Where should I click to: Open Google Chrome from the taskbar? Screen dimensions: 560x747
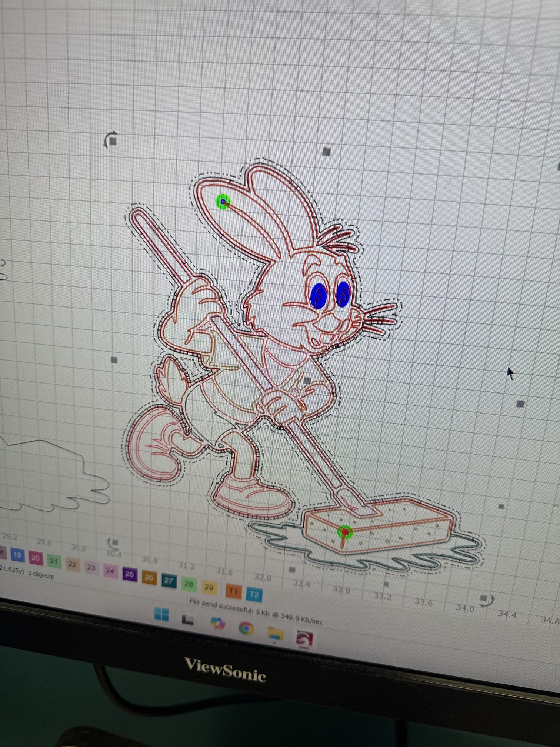click(x=246, y=628)
